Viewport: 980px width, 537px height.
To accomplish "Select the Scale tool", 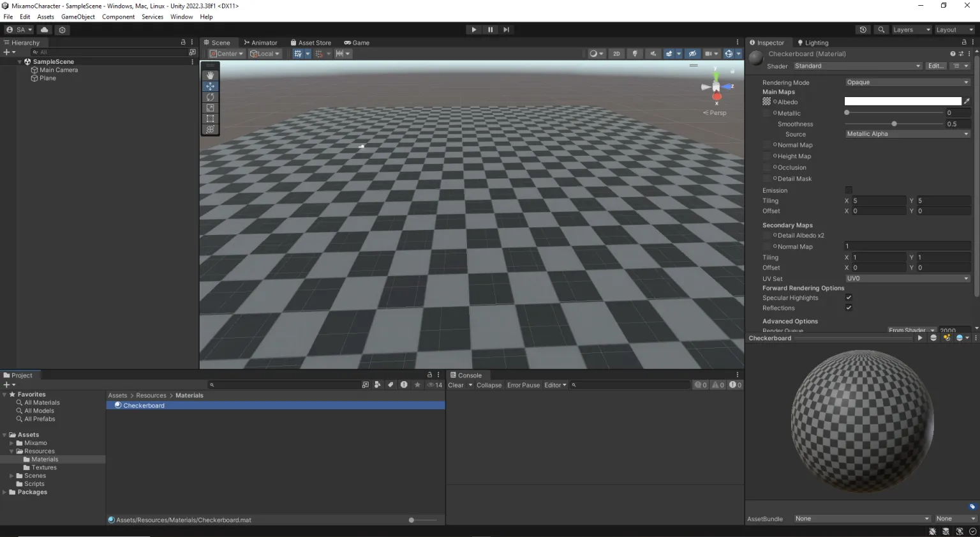I will click(x=211, y=107).
